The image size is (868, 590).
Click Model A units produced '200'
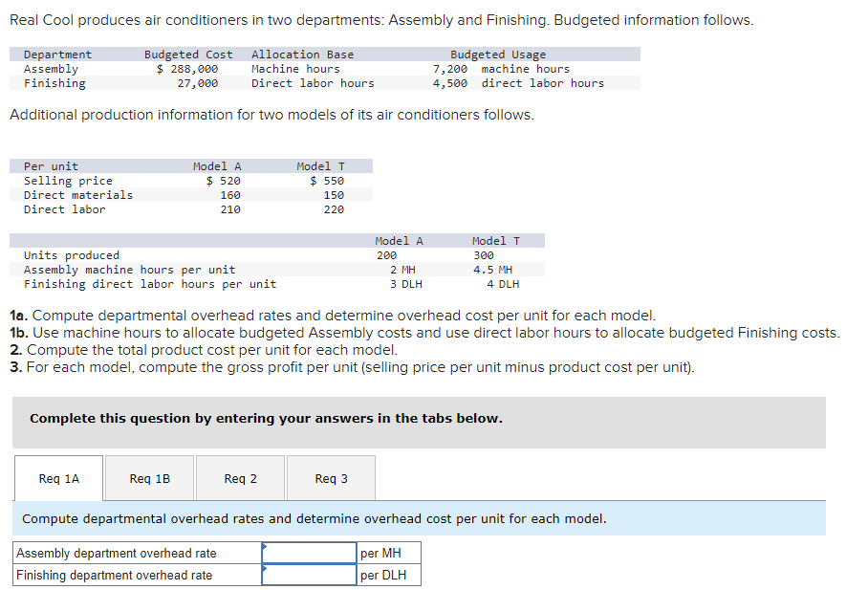(x=386, y=255)
